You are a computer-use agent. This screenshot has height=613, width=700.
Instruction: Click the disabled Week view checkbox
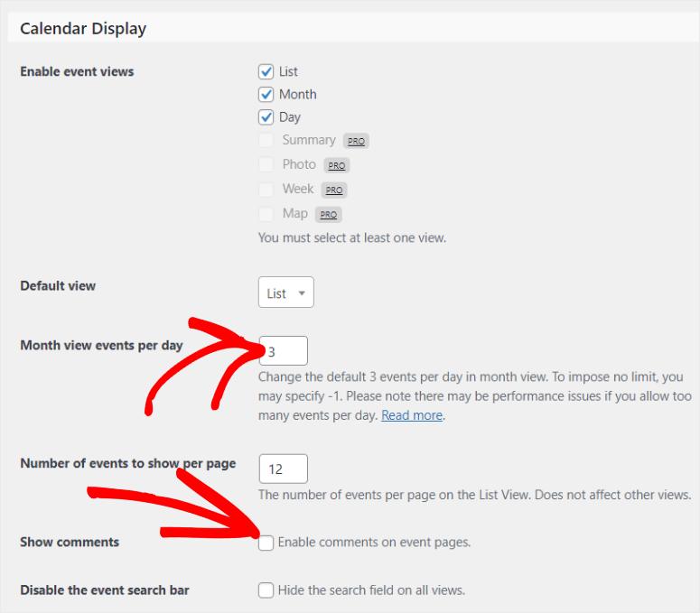pos(266,190)
